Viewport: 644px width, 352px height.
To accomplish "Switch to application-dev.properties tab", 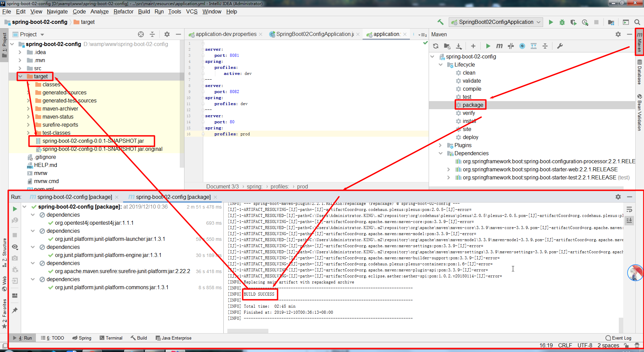I will 226,34.
